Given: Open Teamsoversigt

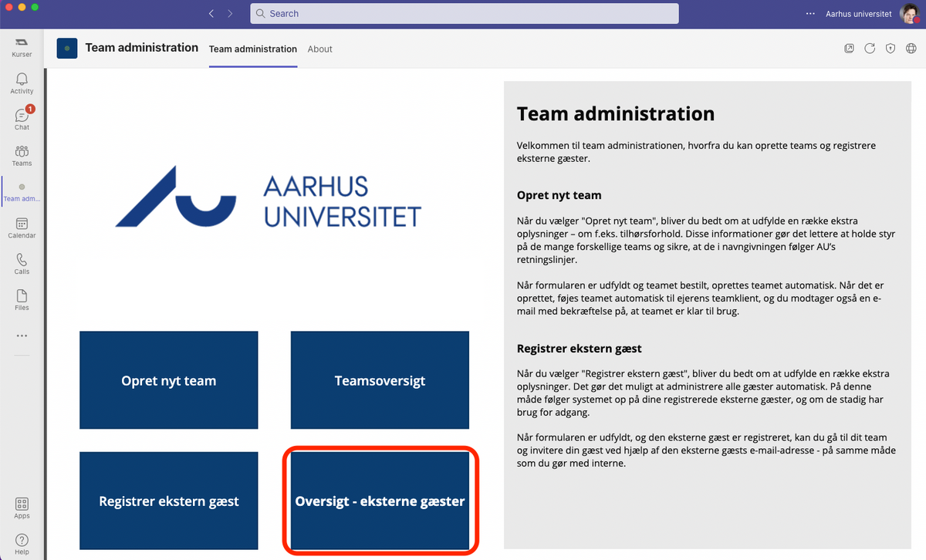Looking at the screenshot, I should [x=380, y=380].
